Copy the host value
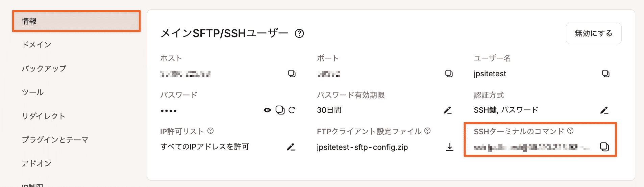644x187 pixels. coord(292,74)
